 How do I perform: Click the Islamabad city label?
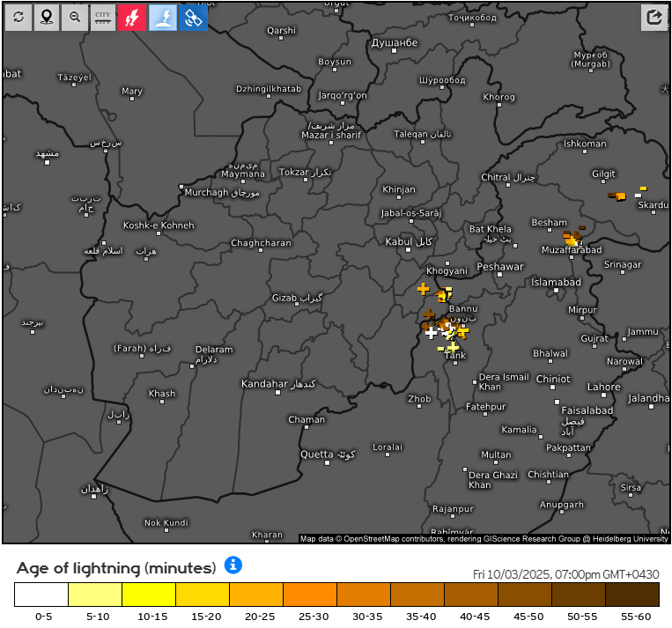[556, 282]
